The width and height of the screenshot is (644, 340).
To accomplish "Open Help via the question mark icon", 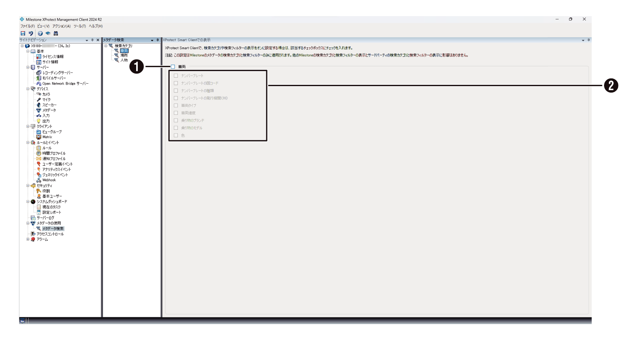I will 40,34.
